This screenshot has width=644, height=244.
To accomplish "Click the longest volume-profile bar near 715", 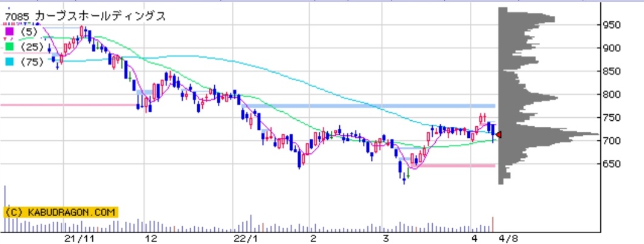I will coord(548,134).
